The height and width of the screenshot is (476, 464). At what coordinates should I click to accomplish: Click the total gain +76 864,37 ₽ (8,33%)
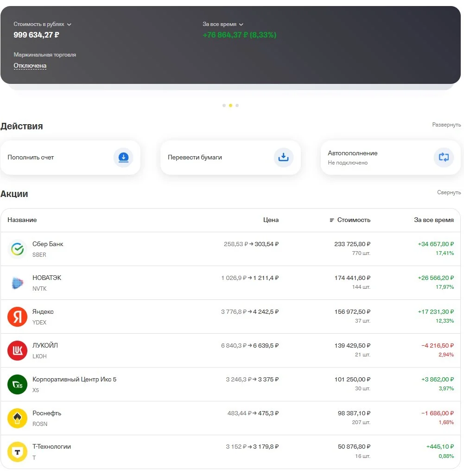(239, 35)
